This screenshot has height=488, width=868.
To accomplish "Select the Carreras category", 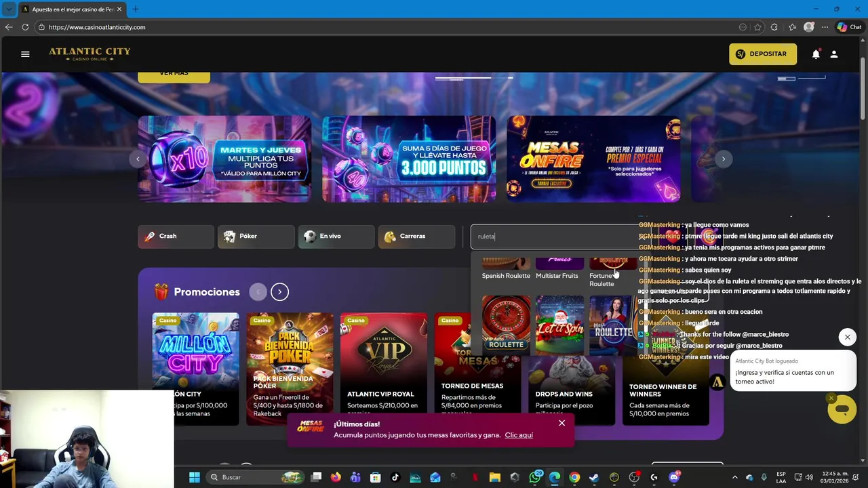I will coord(416,237).
